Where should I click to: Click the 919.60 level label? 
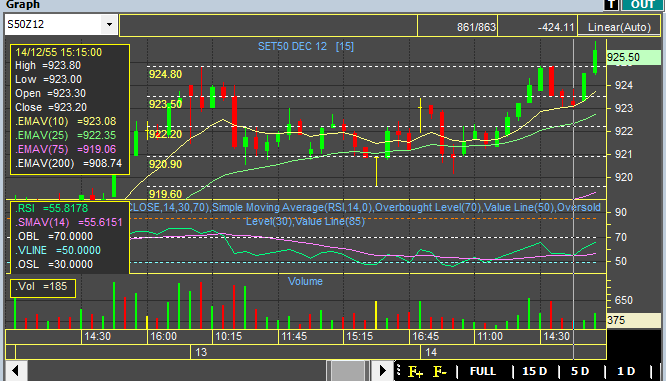click(x=165, y=194)
